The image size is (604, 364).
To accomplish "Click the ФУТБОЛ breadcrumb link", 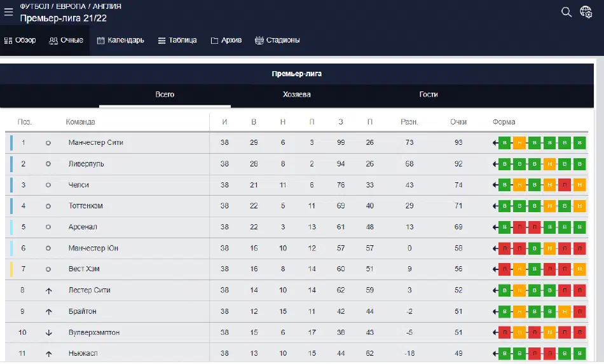I will point(34,6).
